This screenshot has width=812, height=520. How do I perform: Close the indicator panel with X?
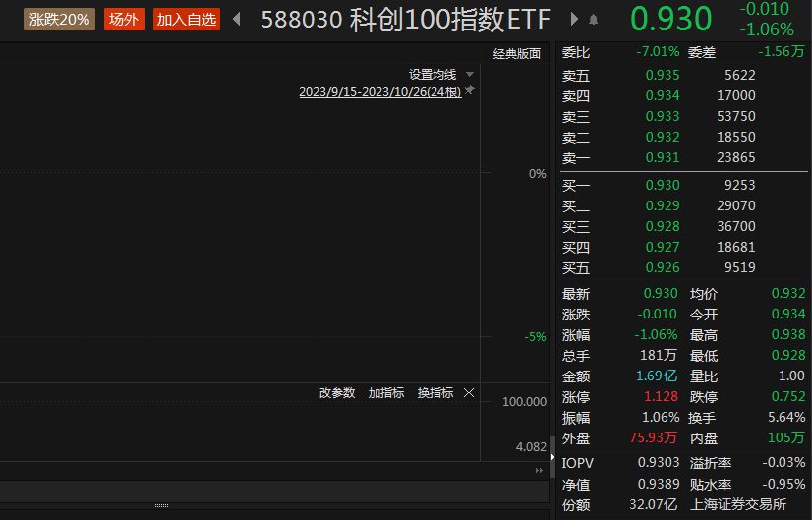[x=469, y=392]
